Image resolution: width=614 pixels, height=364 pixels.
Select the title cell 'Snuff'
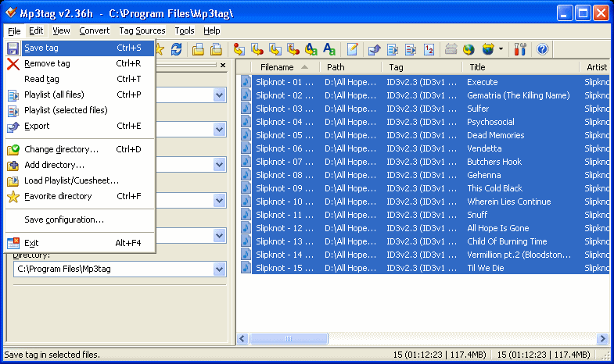[477, 215]
